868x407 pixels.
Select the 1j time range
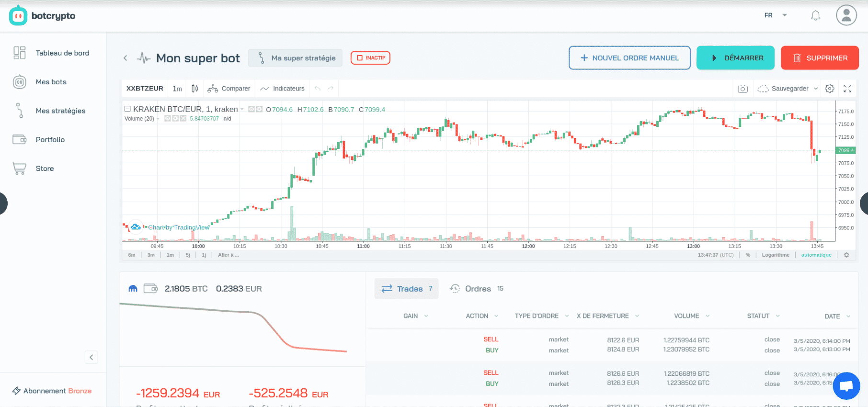click(204, 255)
